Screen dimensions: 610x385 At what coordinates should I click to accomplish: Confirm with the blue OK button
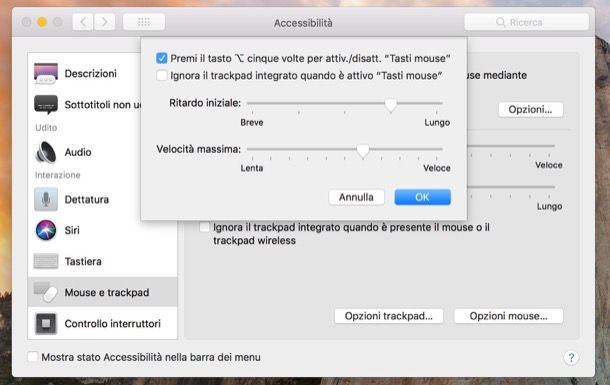(x=422, y=197)
